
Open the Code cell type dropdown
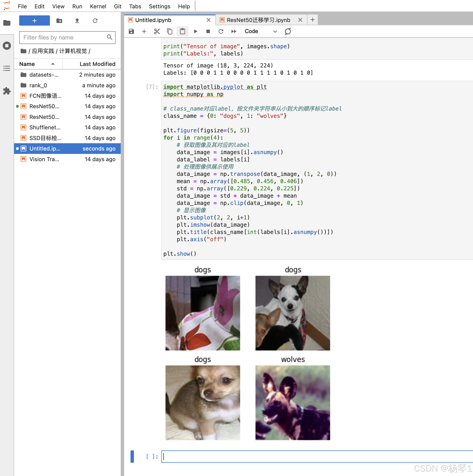261,31
